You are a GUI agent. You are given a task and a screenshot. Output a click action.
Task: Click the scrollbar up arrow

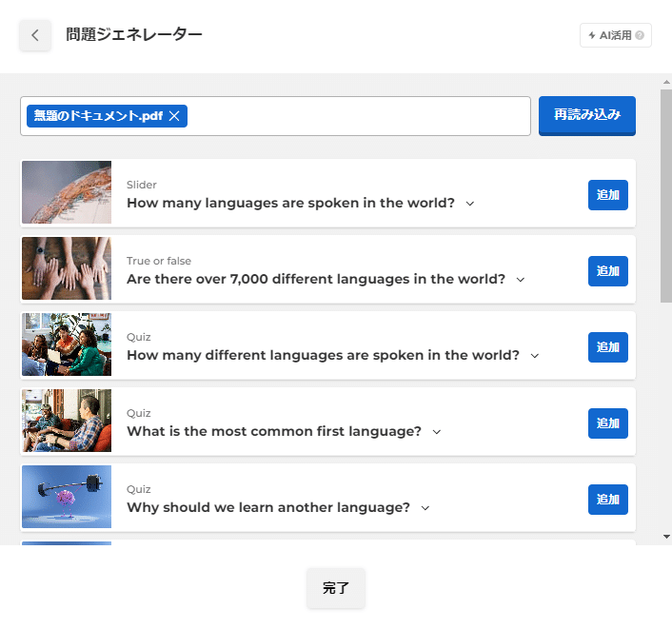[x=666, y=82]
